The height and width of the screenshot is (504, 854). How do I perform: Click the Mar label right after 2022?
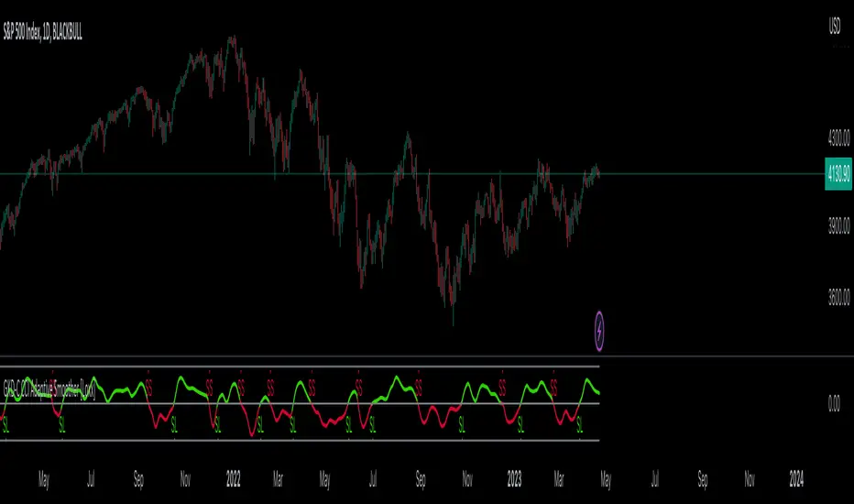pyautogui.click(x=278, y=479)
